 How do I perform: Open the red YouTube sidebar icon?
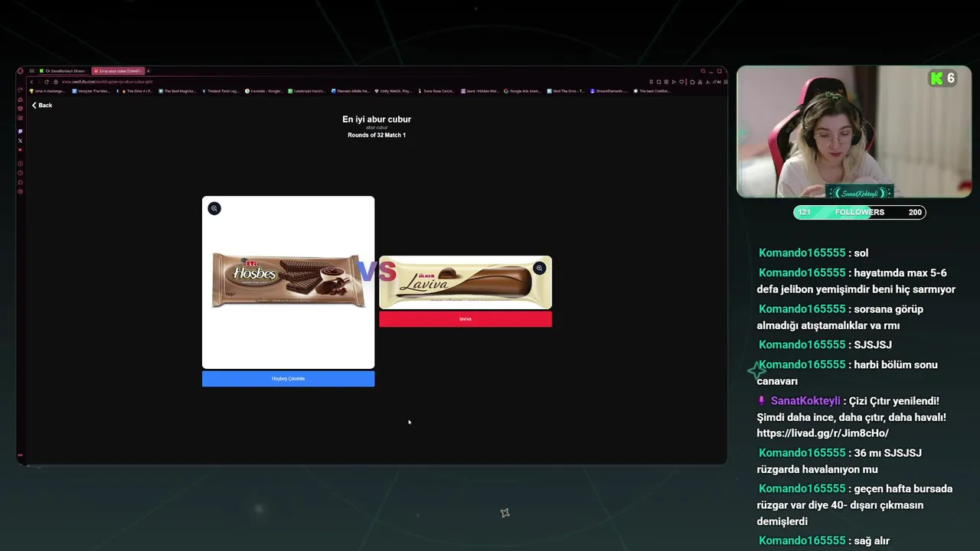tap(20, 149)
